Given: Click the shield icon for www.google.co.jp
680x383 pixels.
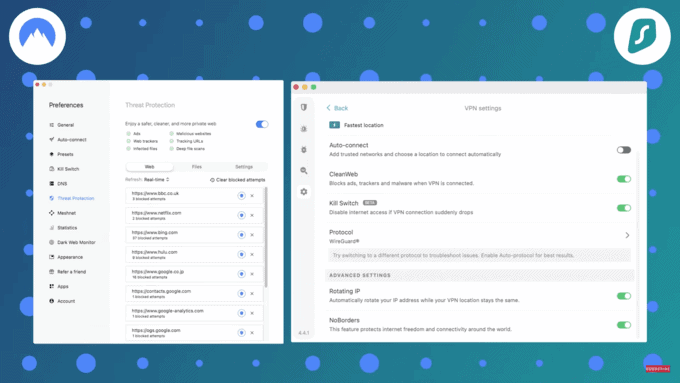Looking at the screenshot, I should [x=242, y=274].
